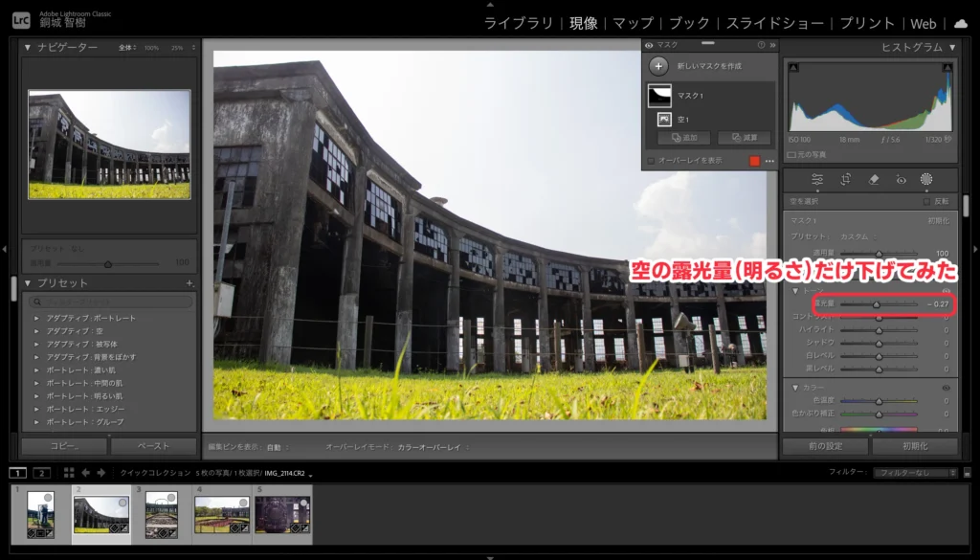
Task: Enable the オーバーレイを表示 checkbox
Action: (x=651, y=161)
